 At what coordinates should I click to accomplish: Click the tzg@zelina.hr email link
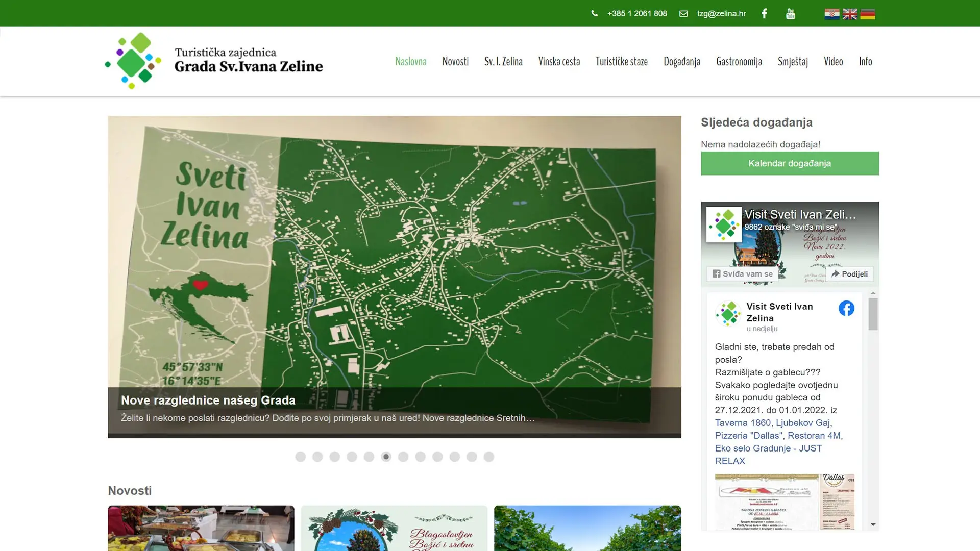(x=721, y=14)
